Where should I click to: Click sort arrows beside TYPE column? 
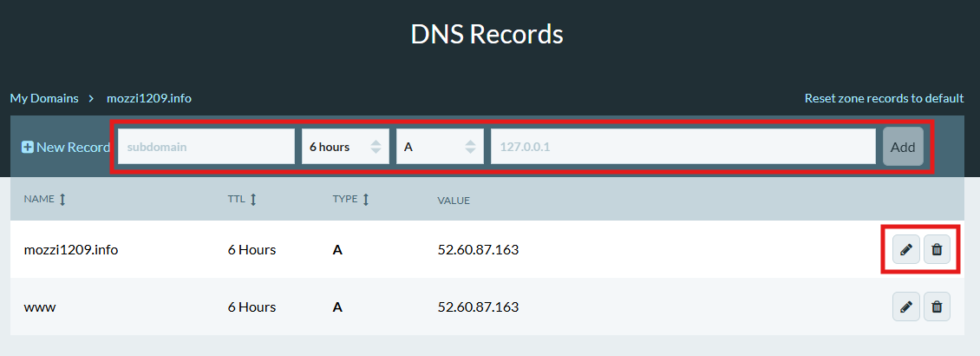pos(366,200)
